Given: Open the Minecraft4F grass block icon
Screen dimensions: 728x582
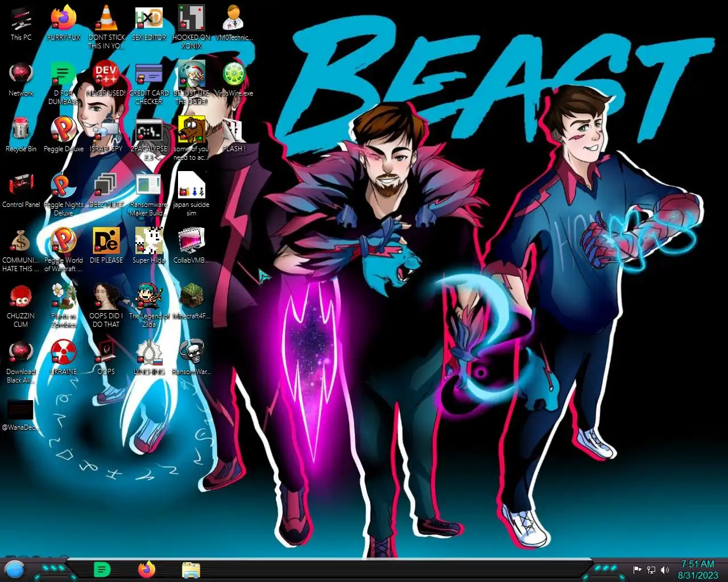Looking at the screenshot, I should [x=192, y=302].
